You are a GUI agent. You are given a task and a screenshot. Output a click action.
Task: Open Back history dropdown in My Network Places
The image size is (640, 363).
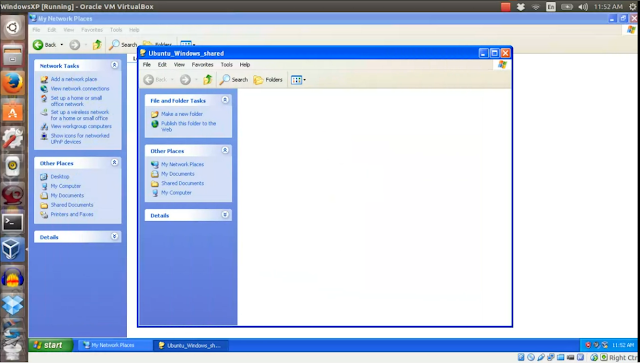click(62, 45)
